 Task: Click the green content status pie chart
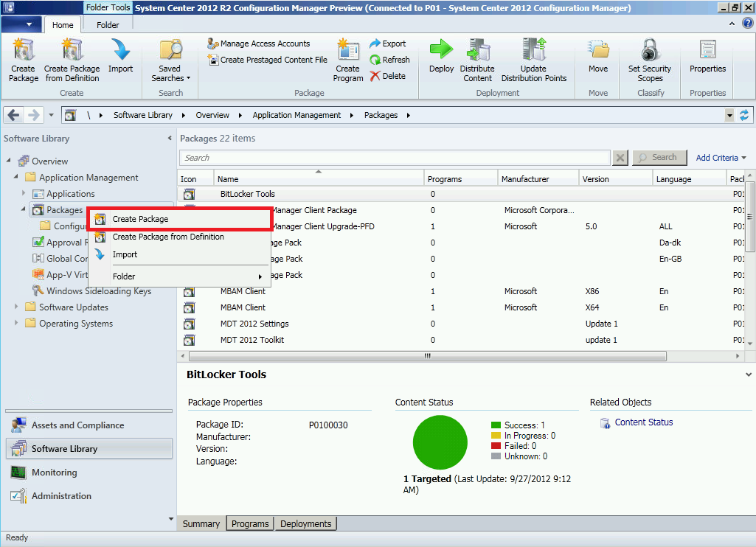440,442
